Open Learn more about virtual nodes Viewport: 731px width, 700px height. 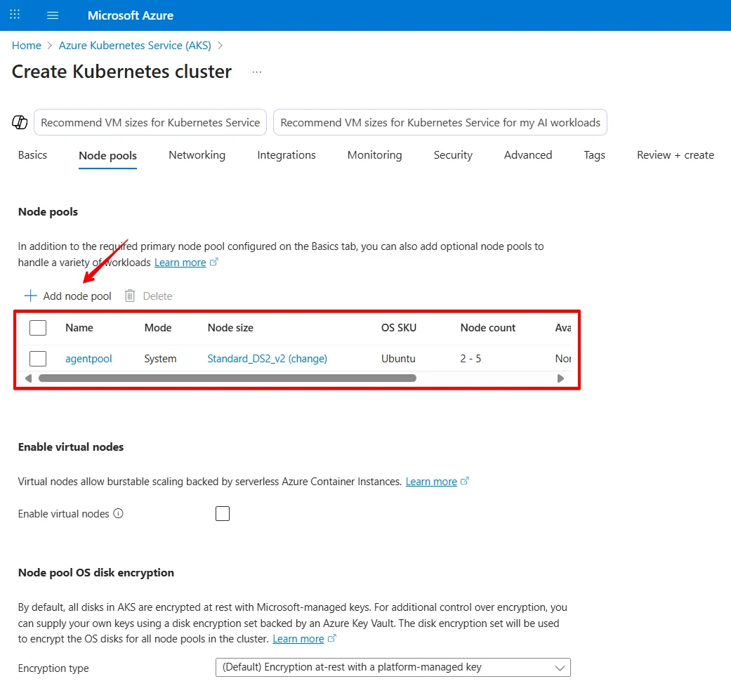click(x=431, y=482)
